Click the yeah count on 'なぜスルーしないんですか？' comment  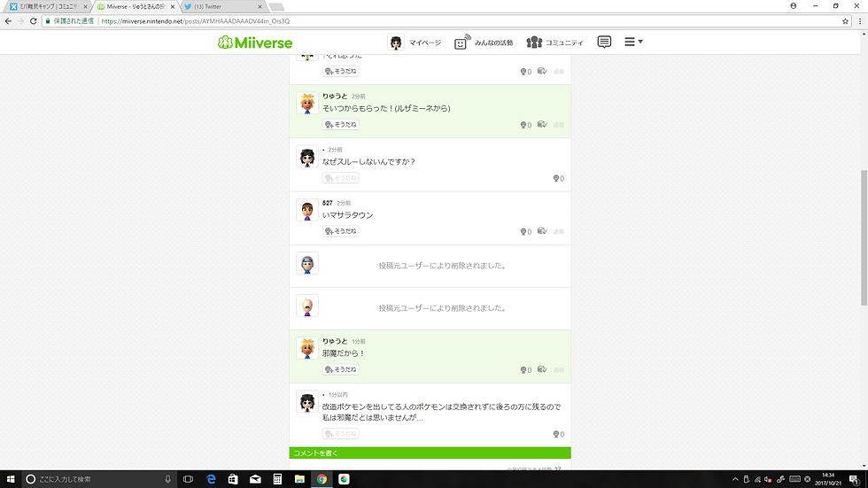(x=559, y=178)
